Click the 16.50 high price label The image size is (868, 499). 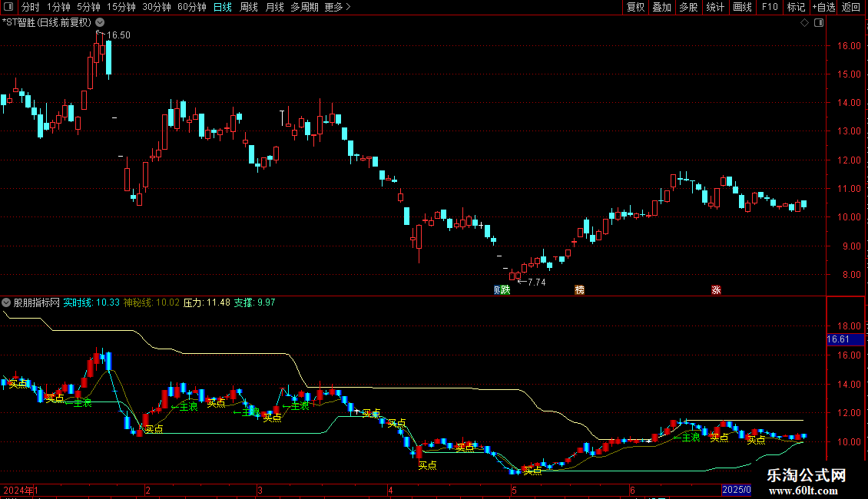coord(118,35)
